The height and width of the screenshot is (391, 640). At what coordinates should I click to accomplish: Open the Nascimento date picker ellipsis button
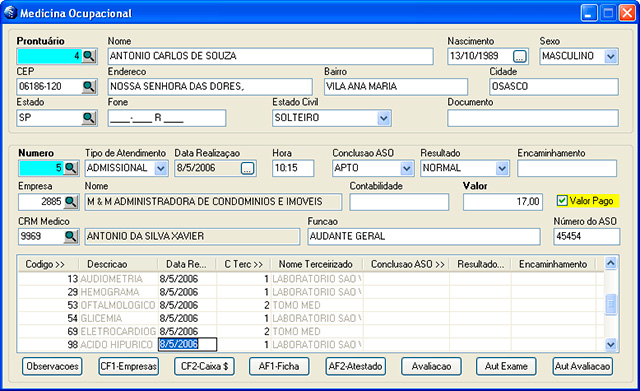(x=520, y=56)
